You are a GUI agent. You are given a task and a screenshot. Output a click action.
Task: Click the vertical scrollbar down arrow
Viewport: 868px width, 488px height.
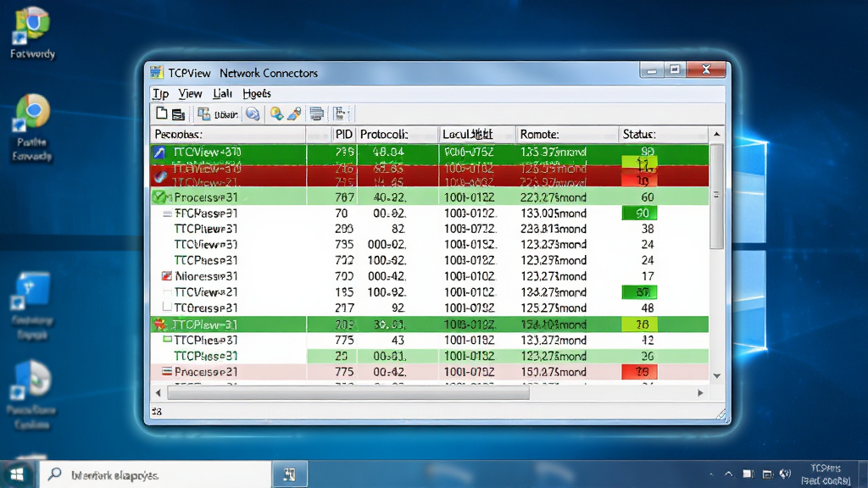click(717, 375)
